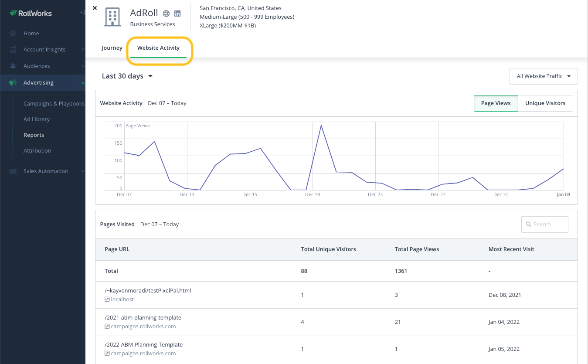Open Campaigns & Playbooks submenu item
This screenshot has width=588, height=364.
pos(54,104)
